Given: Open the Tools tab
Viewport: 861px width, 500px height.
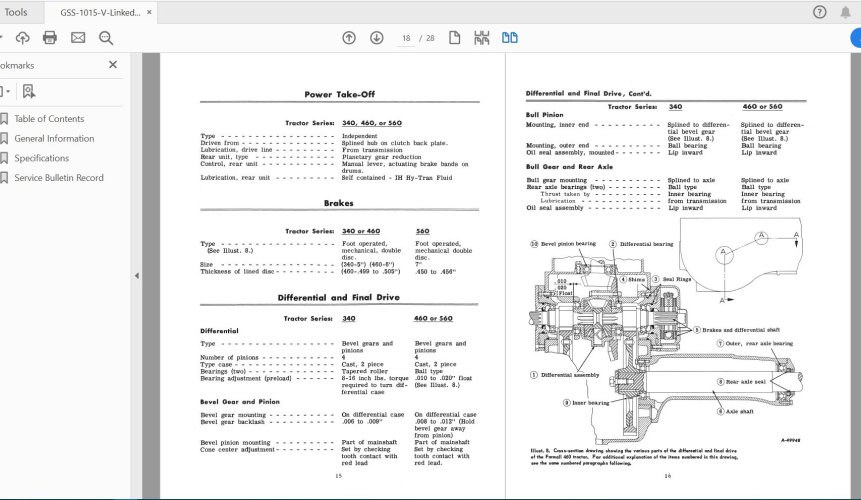Looking at the screenshot, I should [15, 12].
